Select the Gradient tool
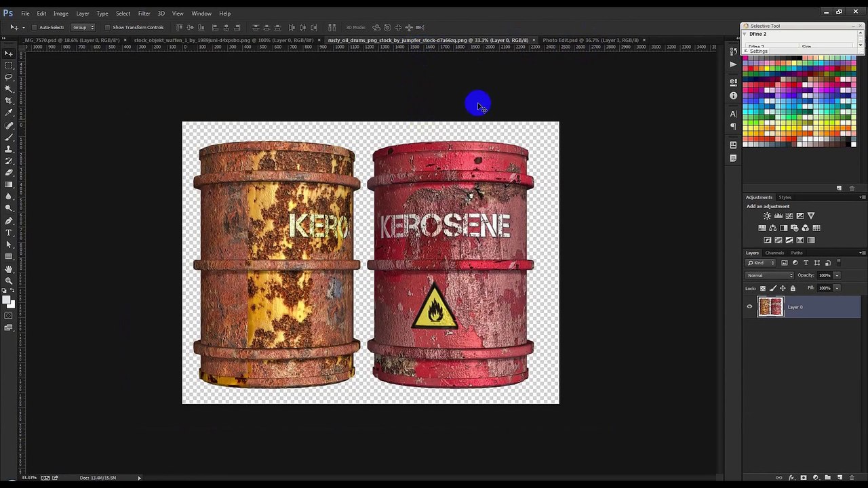The image size is (868, 488). (x=9, y=184)
